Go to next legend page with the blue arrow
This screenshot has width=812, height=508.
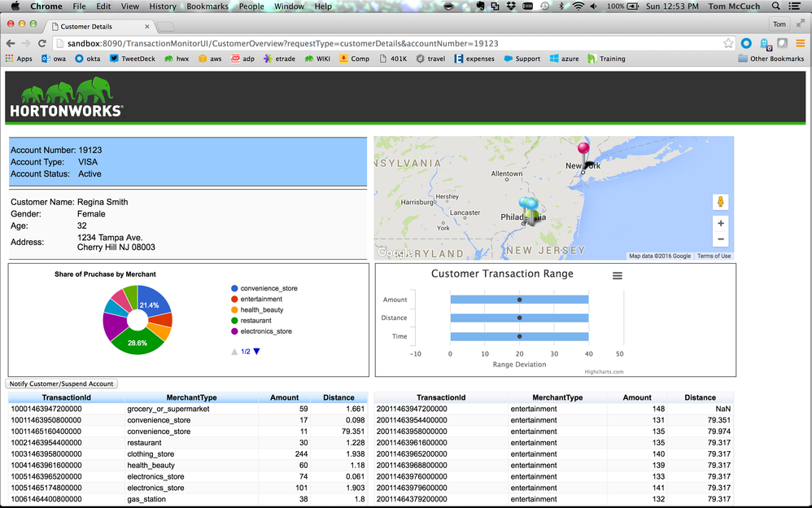tap(257, 352)
